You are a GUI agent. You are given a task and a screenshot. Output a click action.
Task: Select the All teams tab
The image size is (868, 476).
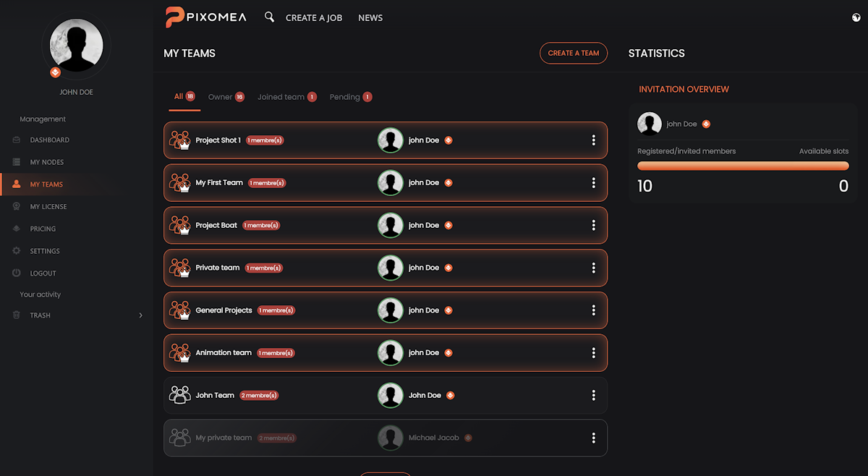(184, 97)
